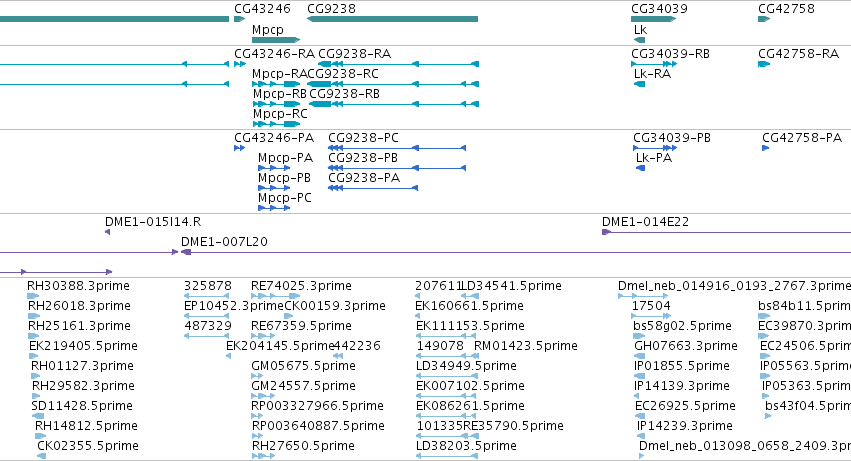Click transcript Lk-RA label

652,74
